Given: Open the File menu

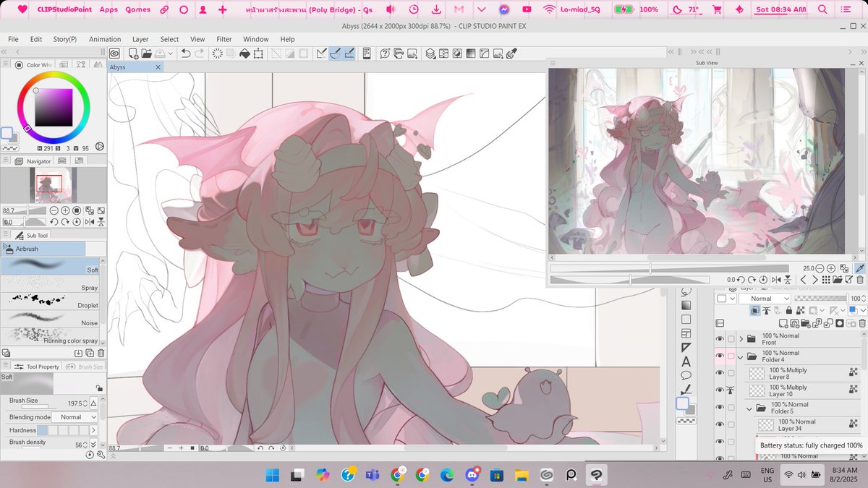Looking at the screenshot, I should 13,39.
